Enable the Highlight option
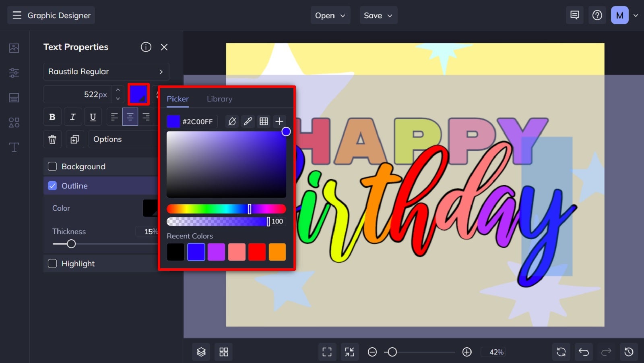 [x=52, y=263]
